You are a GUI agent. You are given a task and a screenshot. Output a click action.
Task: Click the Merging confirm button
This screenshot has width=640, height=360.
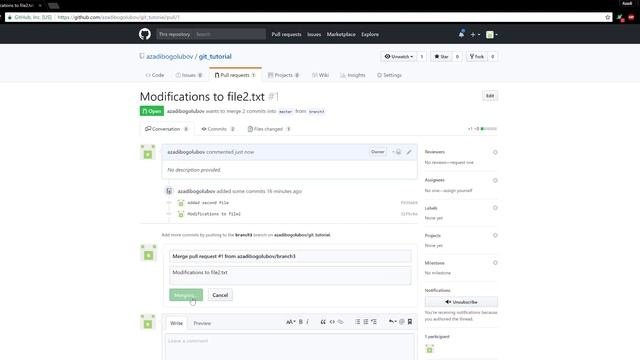186,295
